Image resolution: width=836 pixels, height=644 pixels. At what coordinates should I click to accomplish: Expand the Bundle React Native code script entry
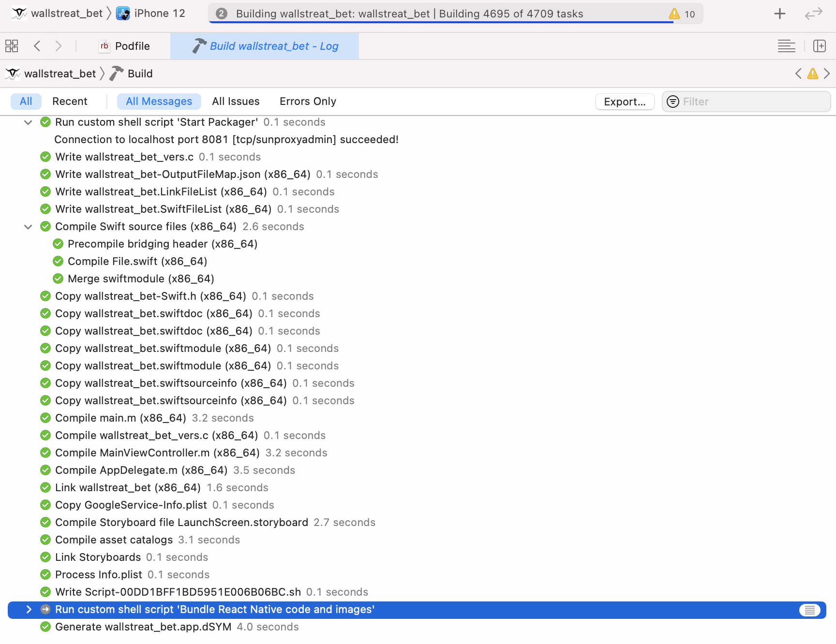tap(29, 610)
